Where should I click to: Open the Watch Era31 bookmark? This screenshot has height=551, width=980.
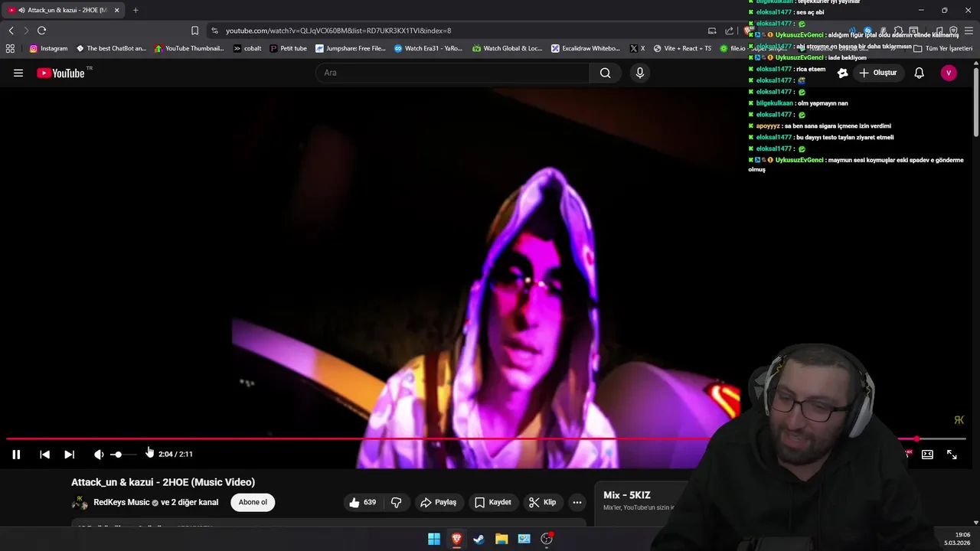428,48
